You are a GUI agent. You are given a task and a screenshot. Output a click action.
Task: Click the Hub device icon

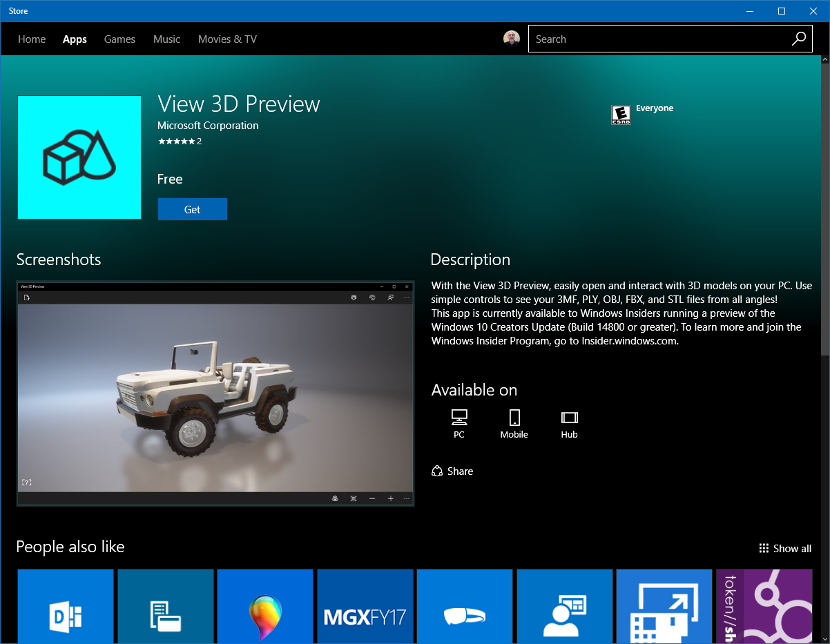coord(569,417)
